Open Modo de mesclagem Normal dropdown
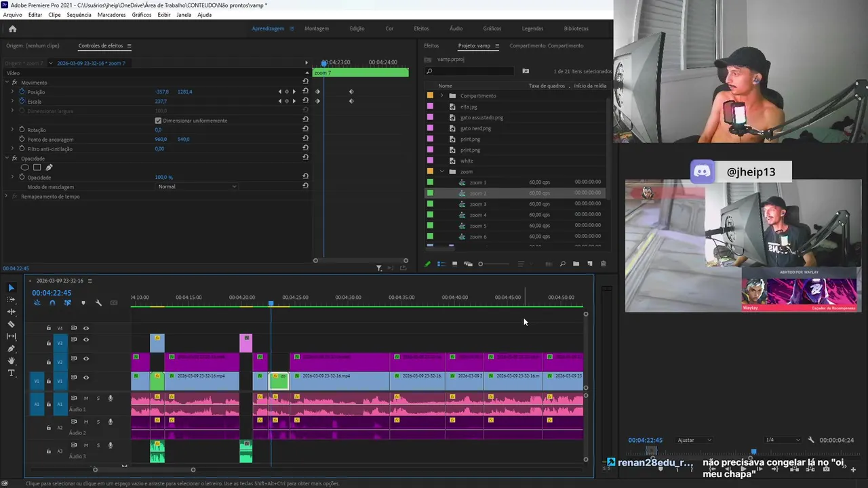Image resolution: width=868 pixels, height=488 pixels. (197, 186)
